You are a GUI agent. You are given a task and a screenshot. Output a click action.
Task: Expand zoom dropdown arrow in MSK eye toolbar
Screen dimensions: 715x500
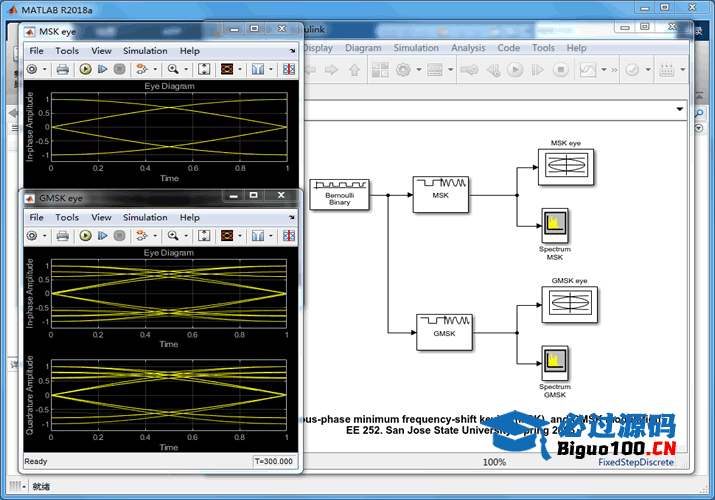click(186, 69)
